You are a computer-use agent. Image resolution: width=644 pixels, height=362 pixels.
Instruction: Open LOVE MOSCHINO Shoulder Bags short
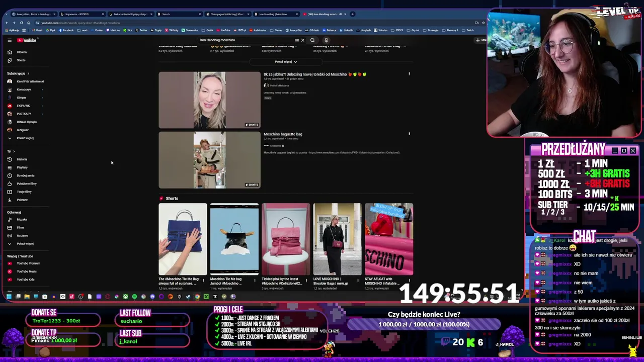coord(337,239)
